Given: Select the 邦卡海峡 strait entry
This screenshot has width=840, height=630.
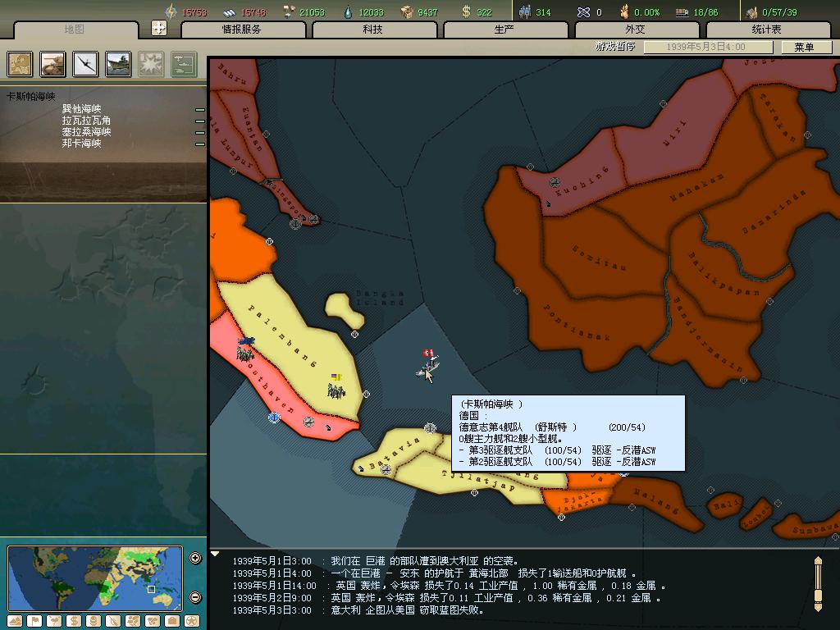Looking at the screenshot, I should 81,143.
